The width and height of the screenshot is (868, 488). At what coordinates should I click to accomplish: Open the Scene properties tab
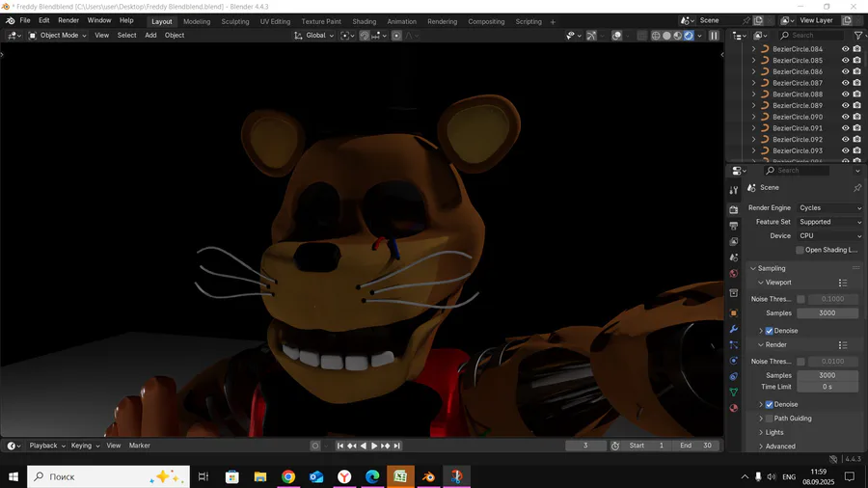[x=734, y=258]
